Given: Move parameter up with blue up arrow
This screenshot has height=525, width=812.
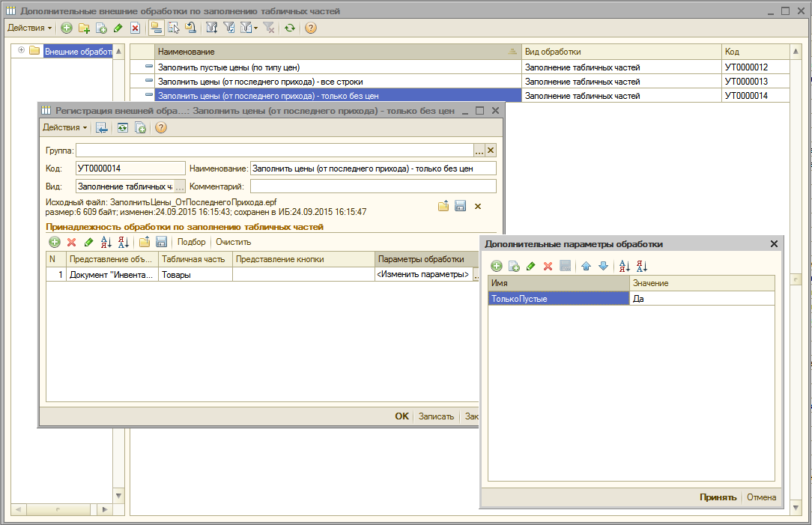Looking at the screenshot, I should (587, 266).
